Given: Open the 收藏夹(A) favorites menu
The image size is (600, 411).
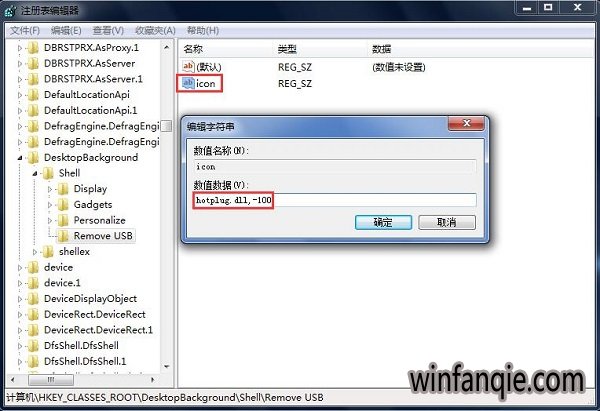Looking at the screenshot, I should (155, 30).
